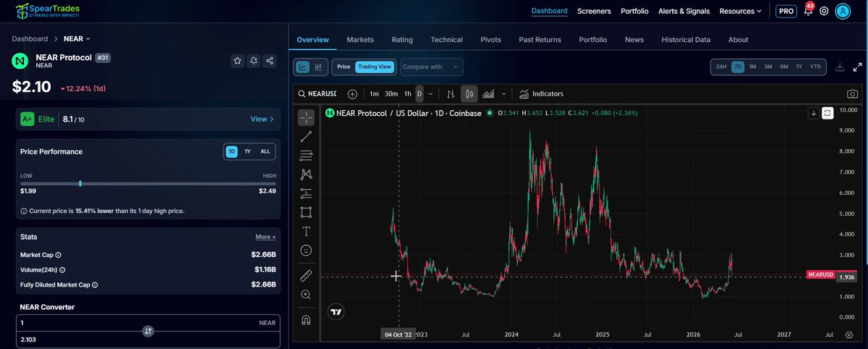
Task: Select the Text annotation tool
Action: (x=306, y=231)
